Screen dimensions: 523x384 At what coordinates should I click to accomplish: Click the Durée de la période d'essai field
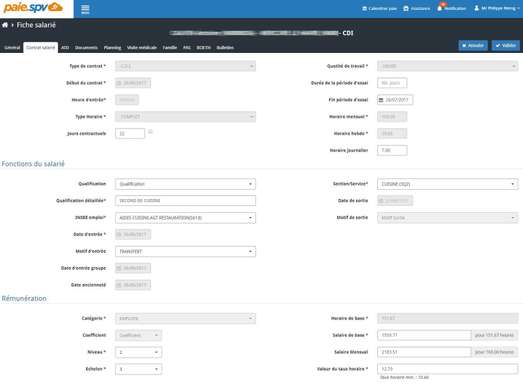coord(392,83)
